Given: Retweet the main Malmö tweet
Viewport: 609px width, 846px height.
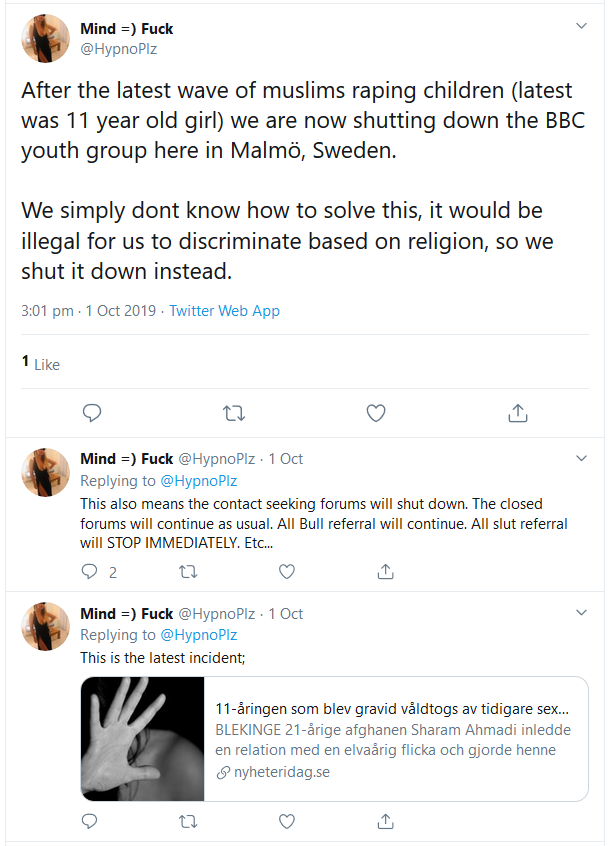Looking at the screenshot, I should tap(234, 413).
